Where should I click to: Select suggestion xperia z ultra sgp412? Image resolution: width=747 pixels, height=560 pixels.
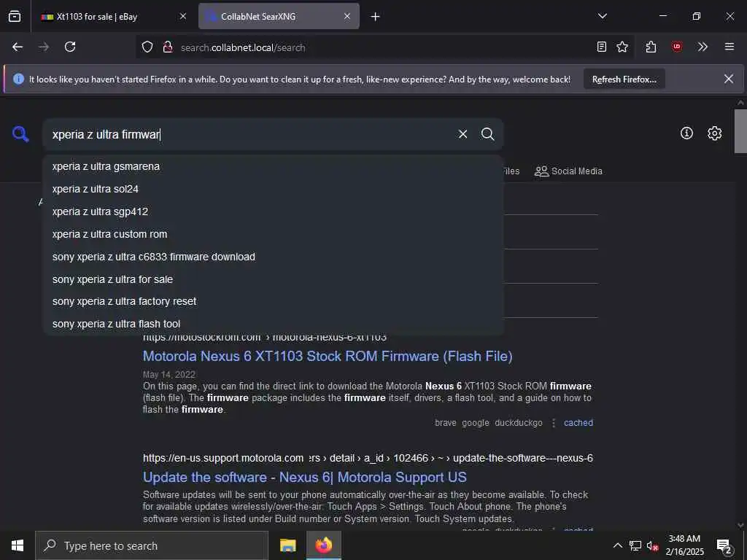[x=273, y=211]
